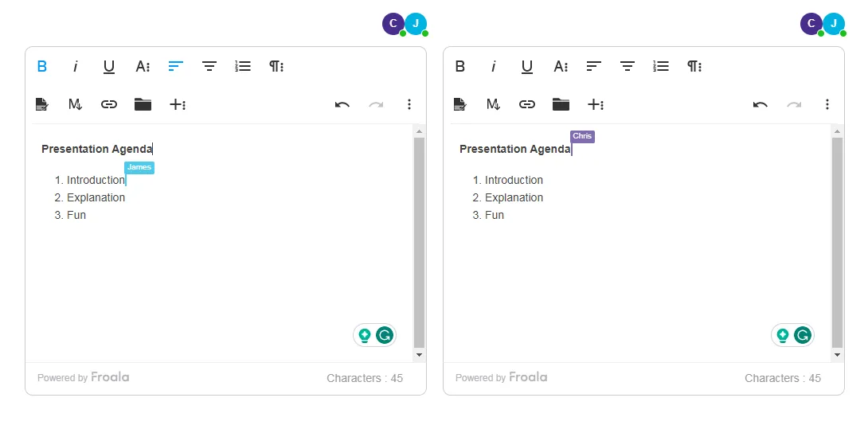This screenshot has height=425, width=868.
Task: Click Undo arrow in left editor
Action: (x=342, y=104)
